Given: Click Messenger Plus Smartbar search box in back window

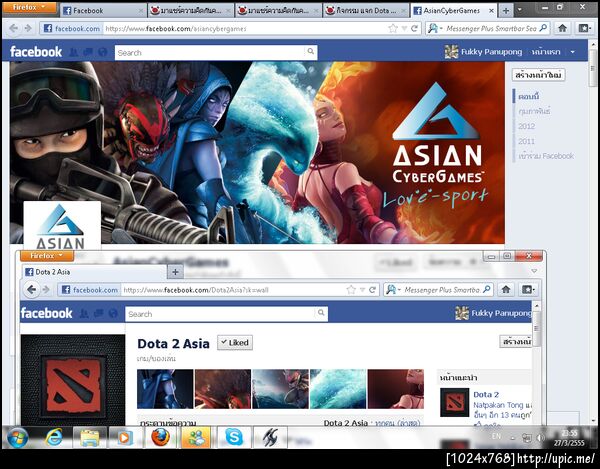Looking at the screenshot, I should pyautogui.click(x=491, y=29).
